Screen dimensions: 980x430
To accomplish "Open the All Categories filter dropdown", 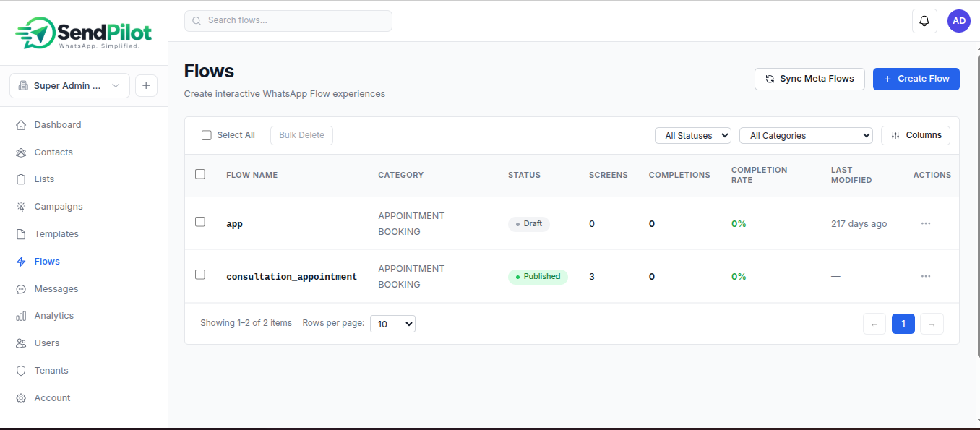I will tap(806, 135).
